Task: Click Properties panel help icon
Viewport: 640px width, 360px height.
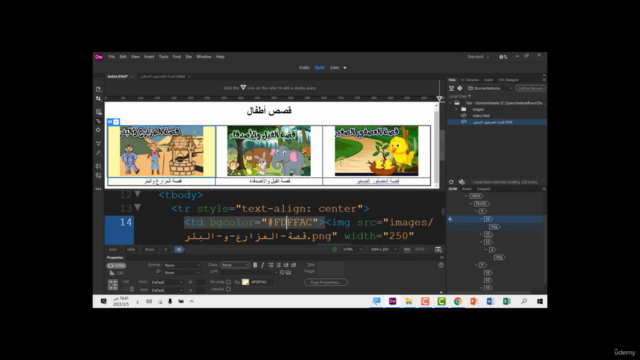Action: tap(441, 265)
